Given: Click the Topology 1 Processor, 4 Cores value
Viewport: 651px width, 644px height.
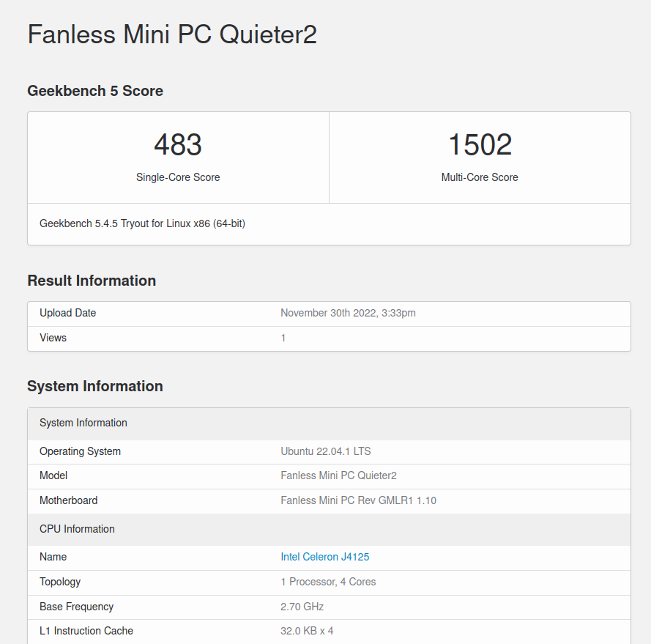Looking at the screenshot, I should [328, 582].
